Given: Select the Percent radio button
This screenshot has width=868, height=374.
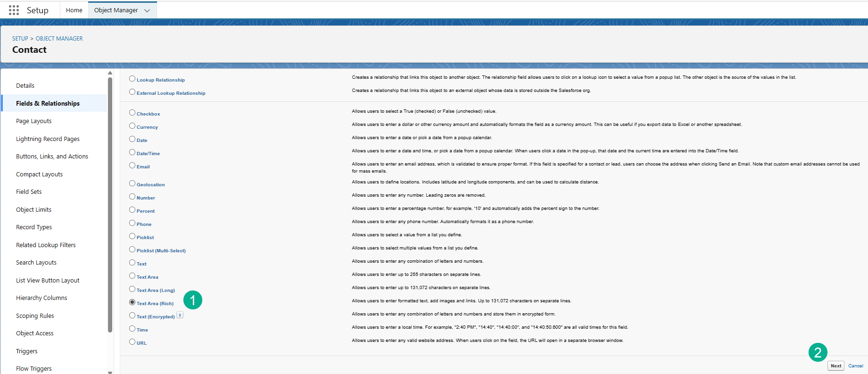Looking at the screenshot, I should (132, 210).
